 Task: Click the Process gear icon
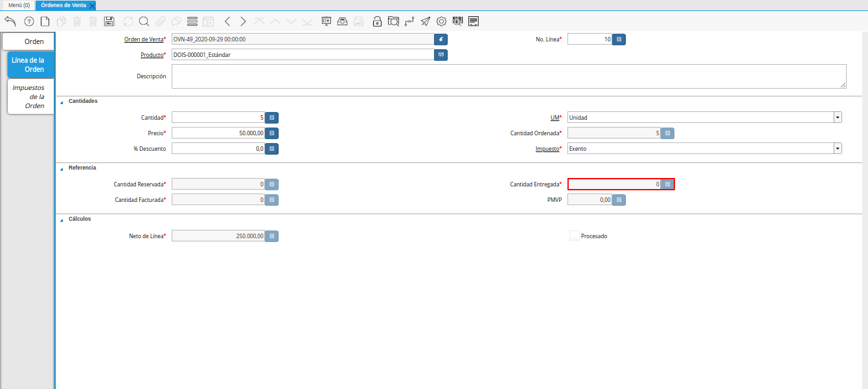coord(441,21)
